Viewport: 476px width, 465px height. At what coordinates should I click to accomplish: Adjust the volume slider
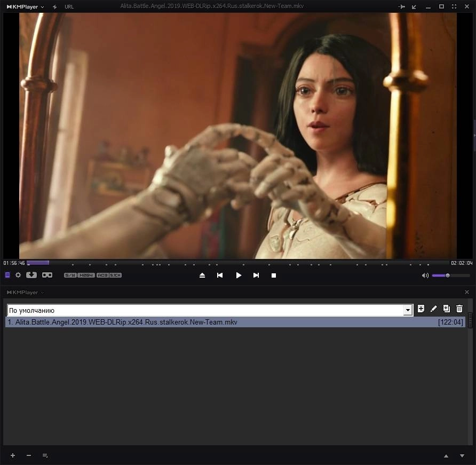click(x=451, y=275)
